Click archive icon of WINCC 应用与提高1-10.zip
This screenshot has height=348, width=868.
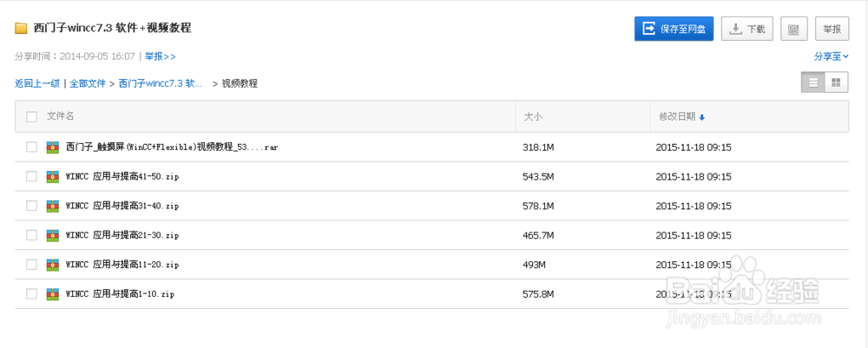pyautogui.click(x=53, y=294)
